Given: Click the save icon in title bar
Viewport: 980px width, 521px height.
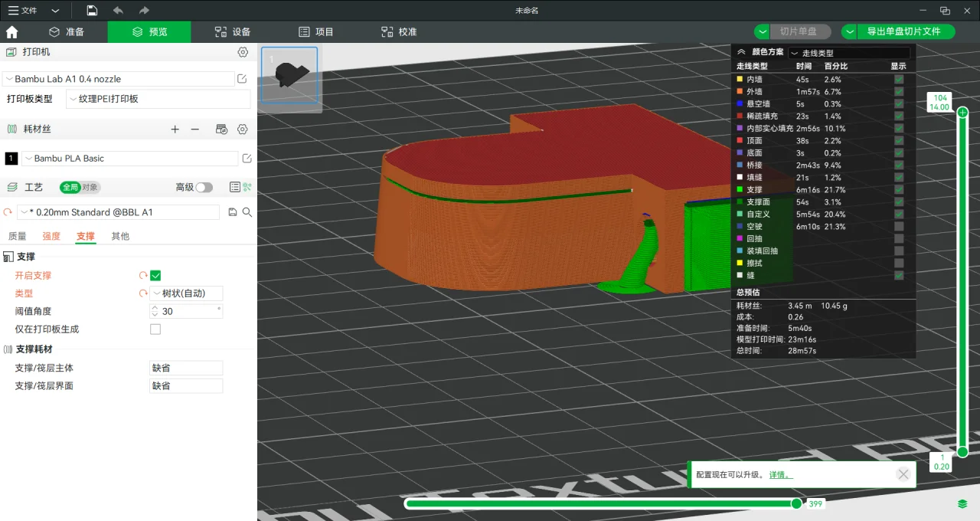Looking at the screenshot, I should click(92, 11).
